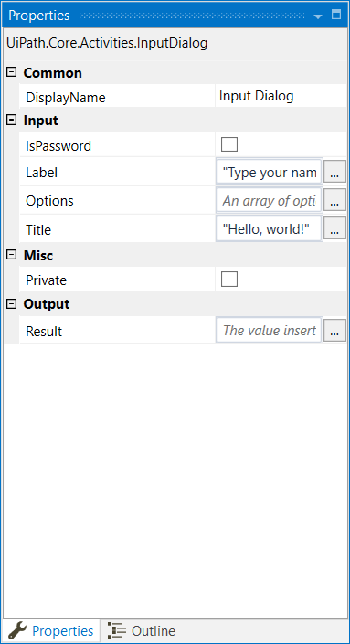Collapse the Input section
The image size is (350, 644).
click(12, 120)
